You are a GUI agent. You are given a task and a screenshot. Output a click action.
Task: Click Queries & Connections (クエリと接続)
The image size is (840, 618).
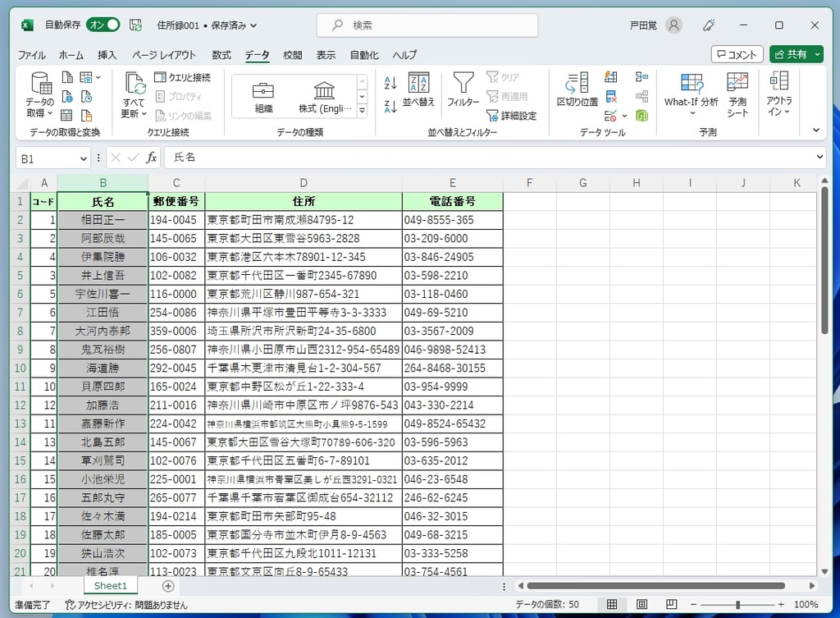pyautogui.click(x=183, y=77)
